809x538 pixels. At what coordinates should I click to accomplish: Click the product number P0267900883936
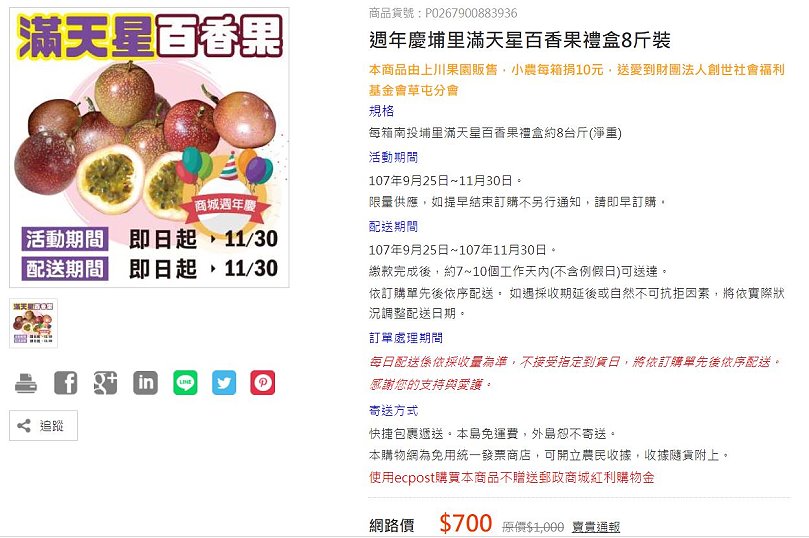click(x=471, y=13)
